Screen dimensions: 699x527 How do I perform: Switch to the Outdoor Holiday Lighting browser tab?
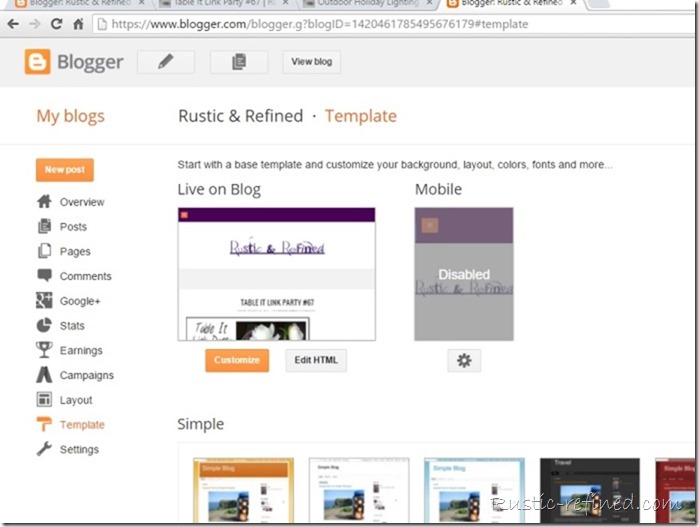pyautogui.click(x=368, y=3)
